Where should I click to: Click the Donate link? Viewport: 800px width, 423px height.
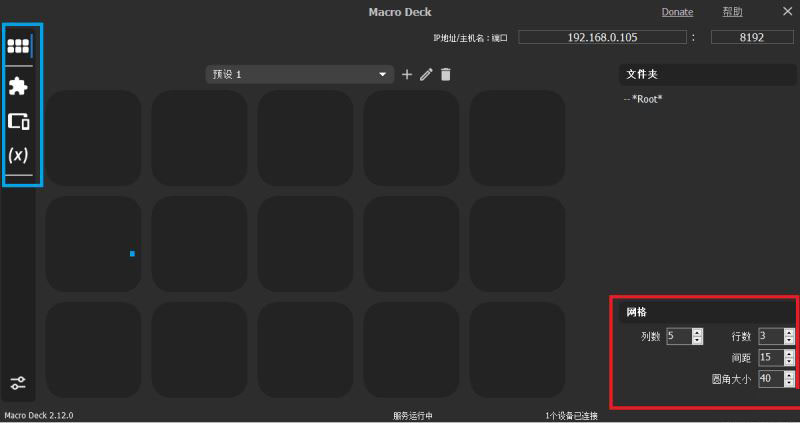677,12
